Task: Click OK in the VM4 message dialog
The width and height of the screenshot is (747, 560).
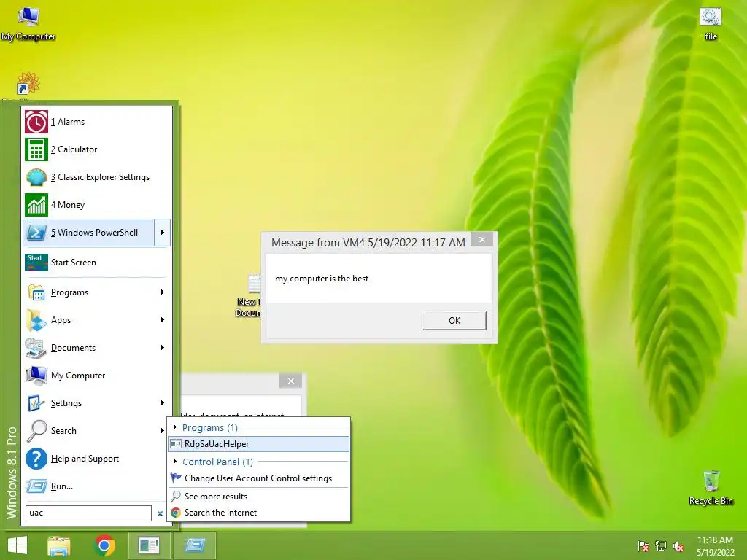Action: point(454,321)
